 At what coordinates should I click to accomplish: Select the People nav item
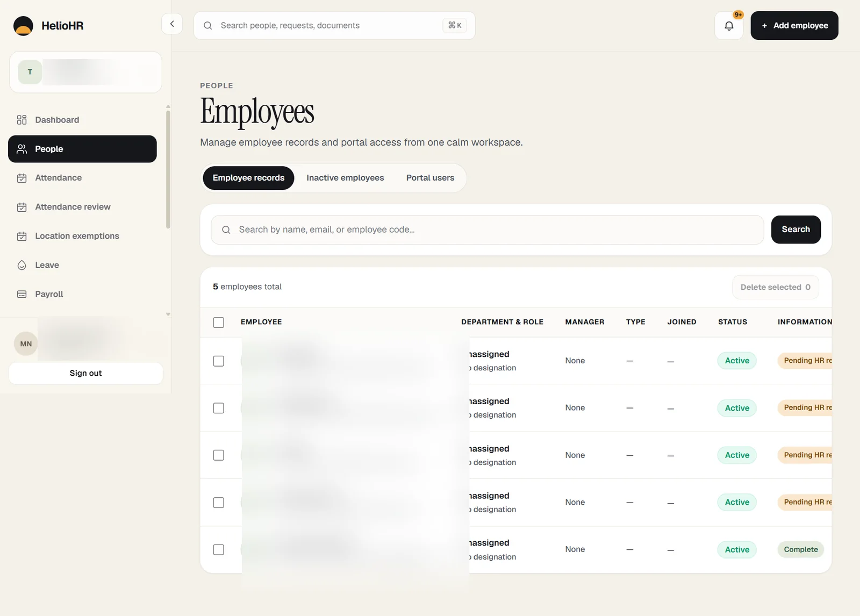click(82, 149)
